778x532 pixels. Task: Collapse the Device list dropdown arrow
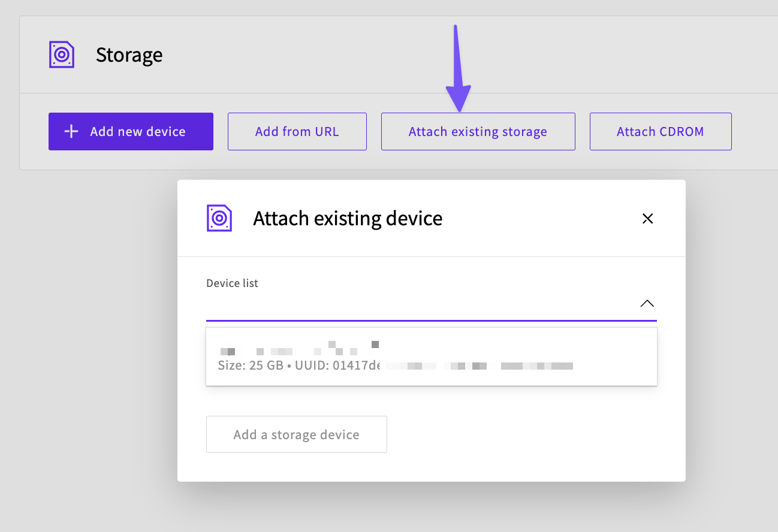click(x=647, y=303)
